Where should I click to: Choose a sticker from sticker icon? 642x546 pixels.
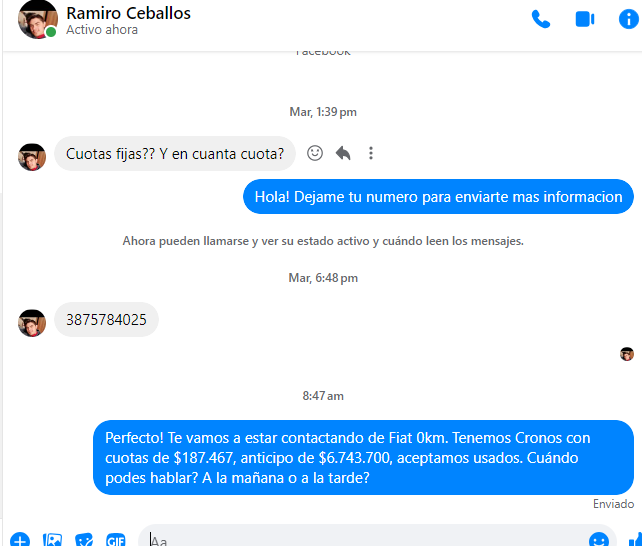[84, 540]
